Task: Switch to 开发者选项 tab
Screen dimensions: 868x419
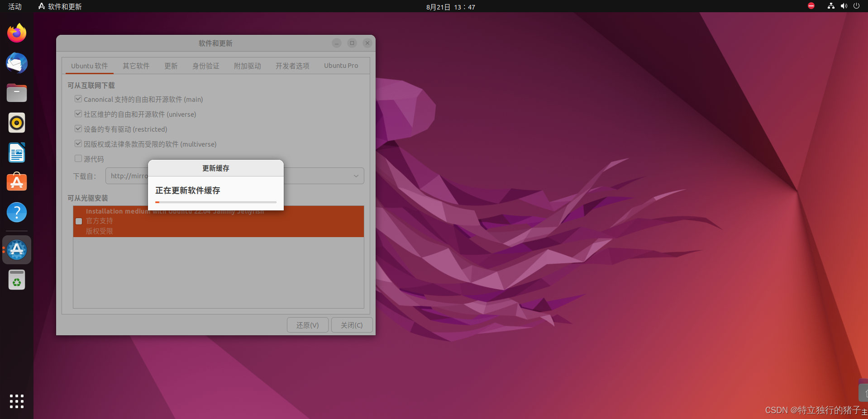Action: tap(292, 66)
